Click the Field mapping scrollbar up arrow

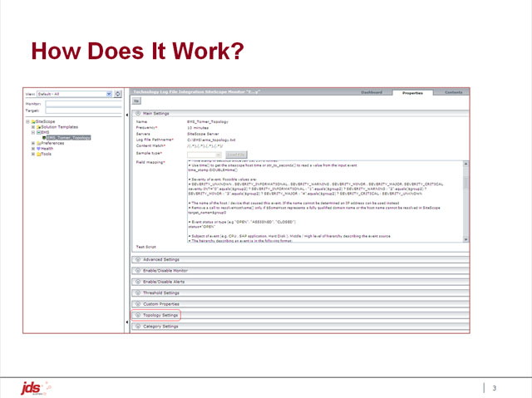click(x=465, y=164)
